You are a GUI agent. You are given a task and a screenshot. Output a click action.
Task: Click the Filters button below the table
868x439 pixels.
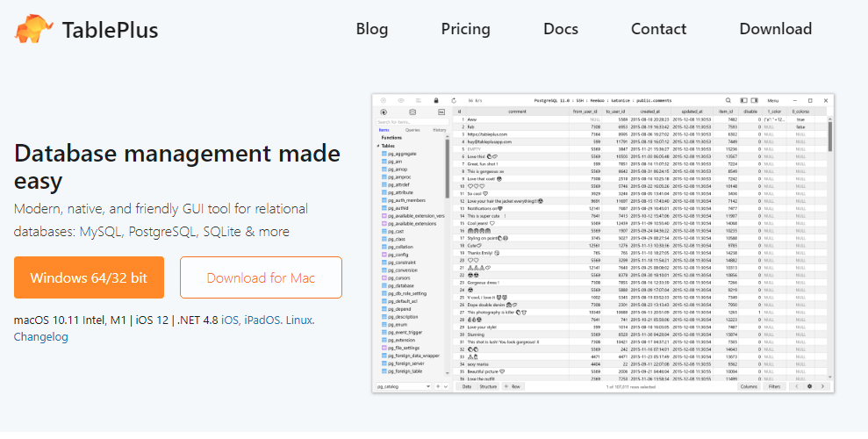774,386
